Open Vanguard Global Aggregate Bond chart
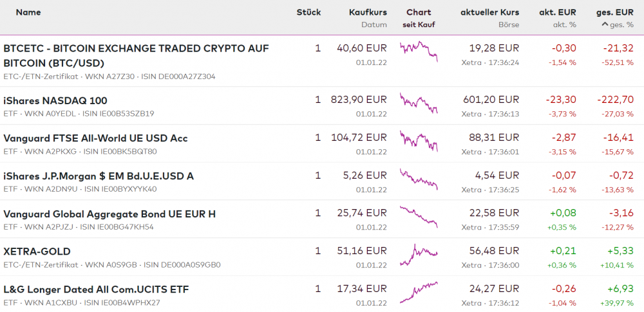Image resolution: width=644 pixels, height=312 pixels. (x=419, y=217)
